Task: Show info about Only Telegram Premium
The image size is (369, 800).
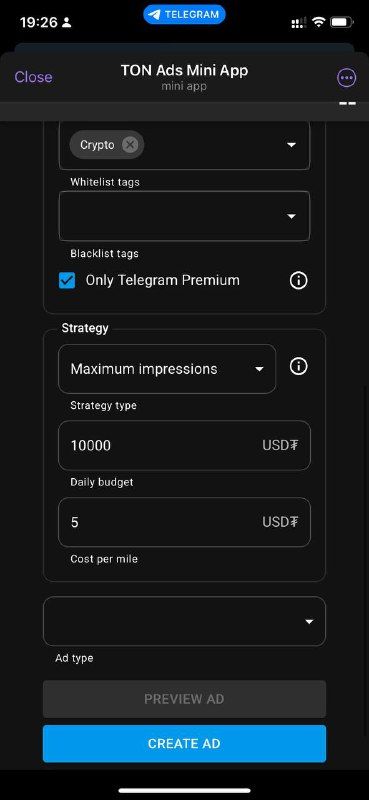Action: pos(299,280)
